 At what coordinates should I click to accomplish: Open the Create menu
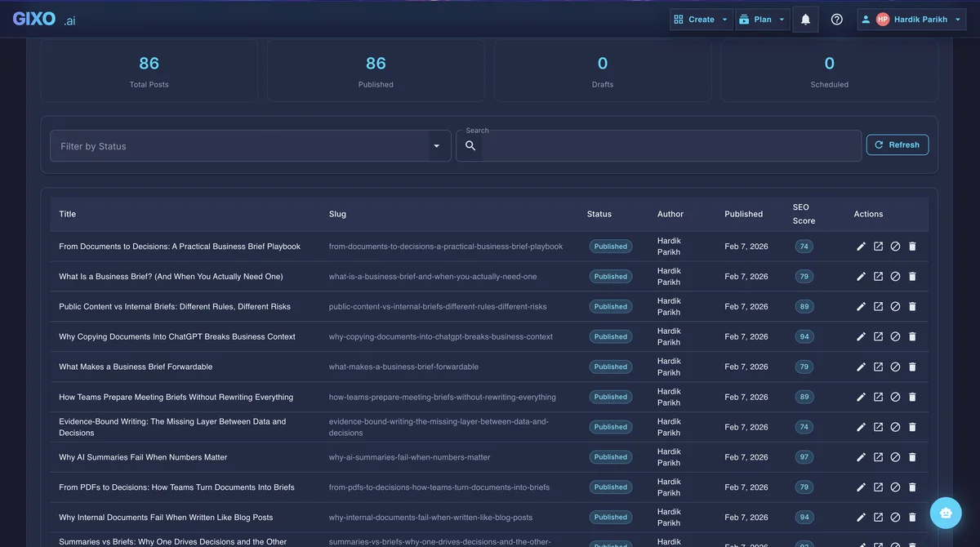pyautogui.click(x=701, y=18)
